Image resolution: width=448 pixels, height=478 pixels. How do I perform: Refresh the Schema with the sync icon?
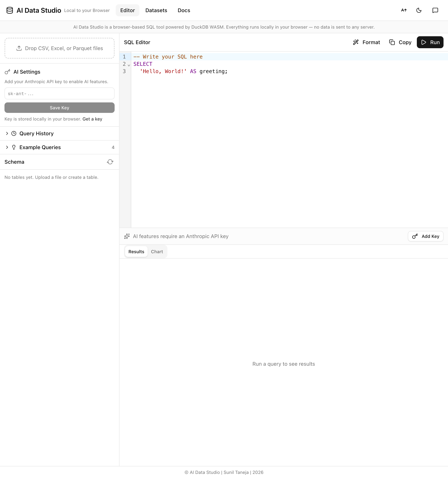coord(110,162)
